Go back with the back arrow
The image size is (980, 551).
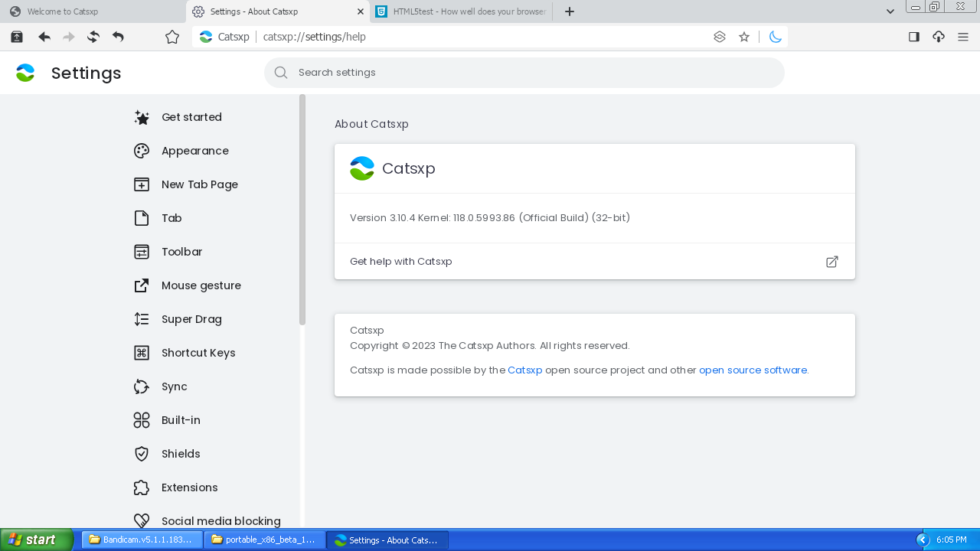coord(44,37)
